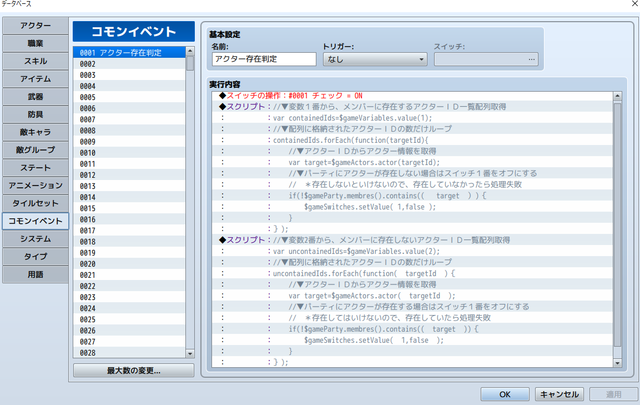Select the スイッチの操作 #0001 チェック command line

pyautogui.click(x=412, y=96)
